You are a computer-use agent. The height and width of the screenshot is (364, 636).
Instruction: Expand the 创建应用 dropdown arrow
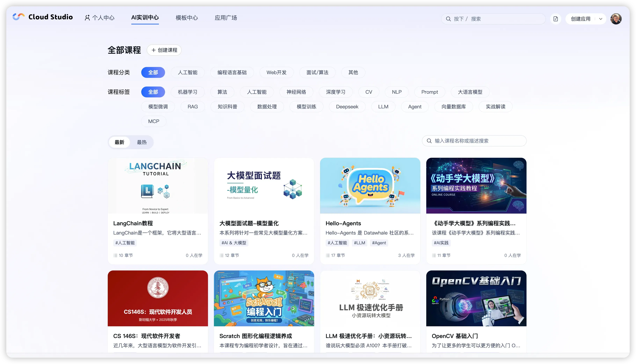coord(601,19)
